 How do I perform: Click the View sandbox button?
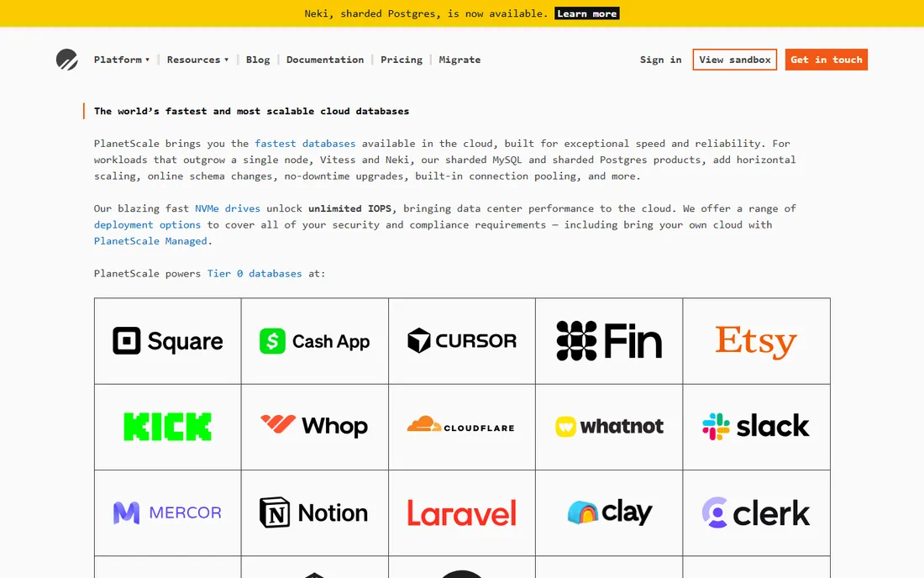[735, 60]
